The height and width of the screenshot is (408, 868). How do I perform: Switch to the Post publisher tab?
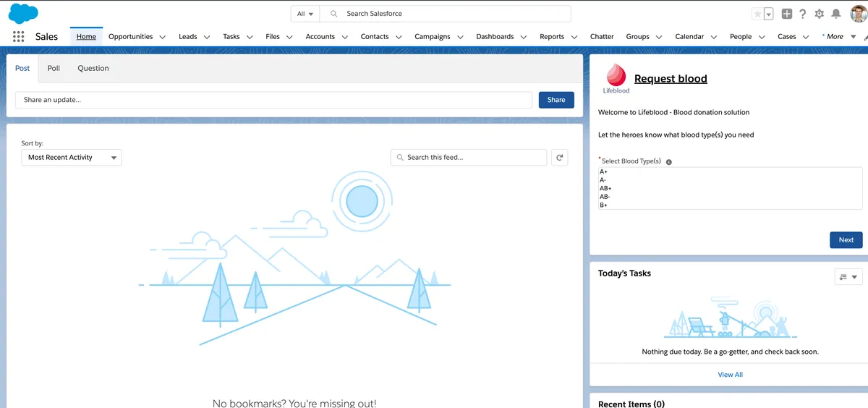pos(22,69)
